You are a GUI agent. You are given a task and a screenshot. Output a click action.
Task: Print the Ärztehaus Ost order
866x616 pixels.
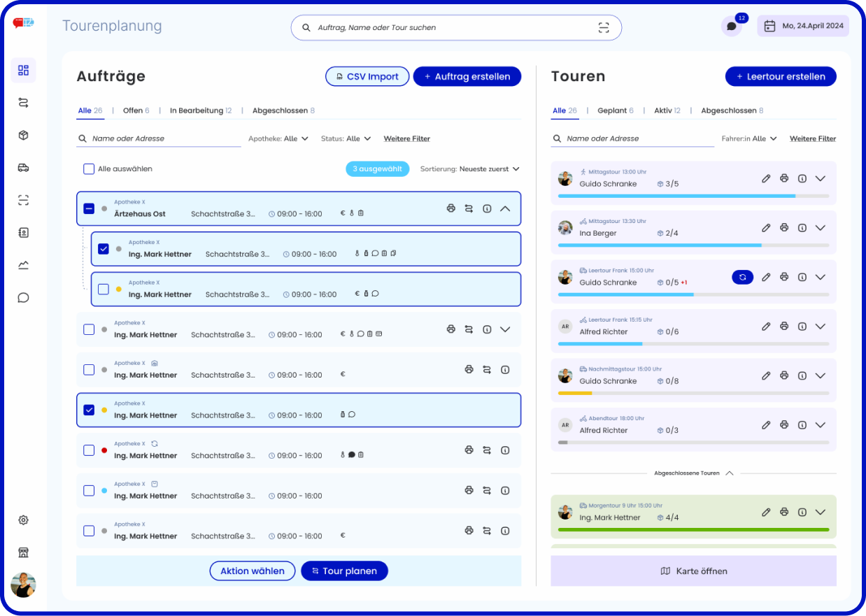click(x=450, y=208)
